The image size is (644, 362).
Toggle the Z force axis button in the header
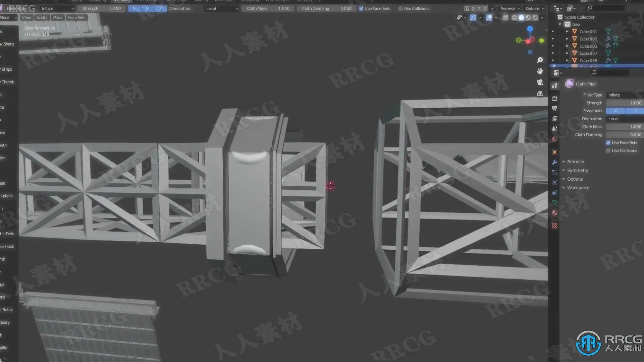coord(160,9)
